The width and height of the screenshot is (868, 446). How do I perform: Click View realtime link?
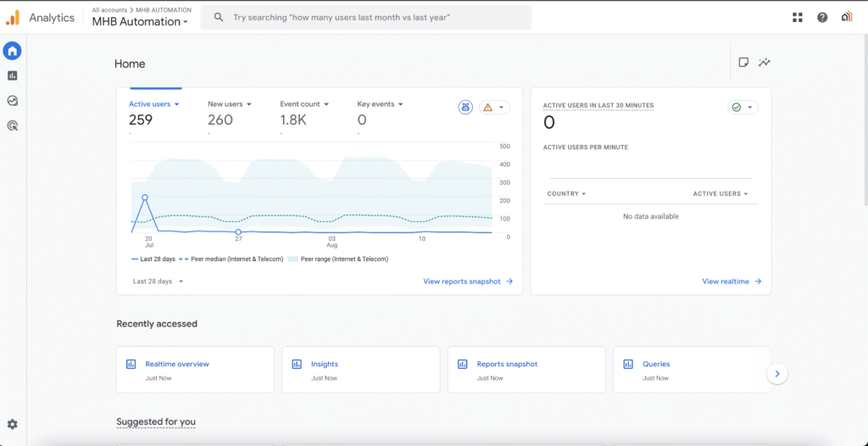[x=732, y=282]
